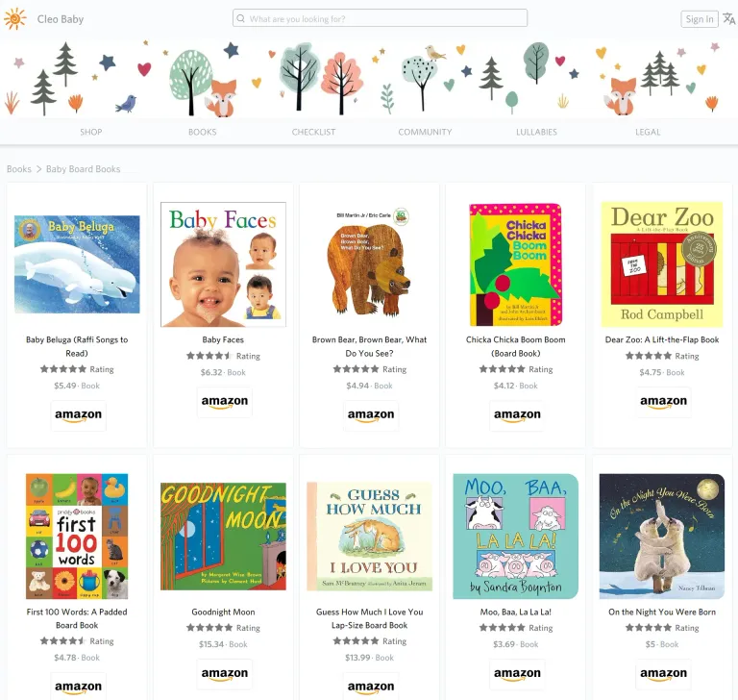Open Amazon link for Goodnight Moon

click(x=225, y=674)
